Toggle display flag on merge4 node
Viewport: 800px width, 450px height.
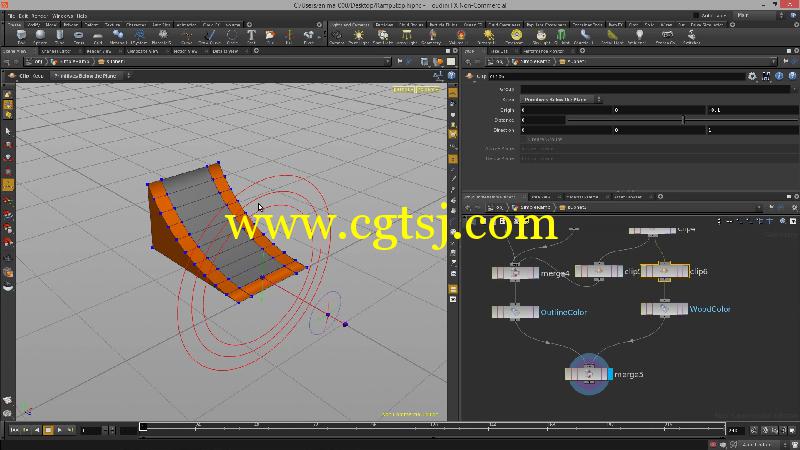coord(536,273)
